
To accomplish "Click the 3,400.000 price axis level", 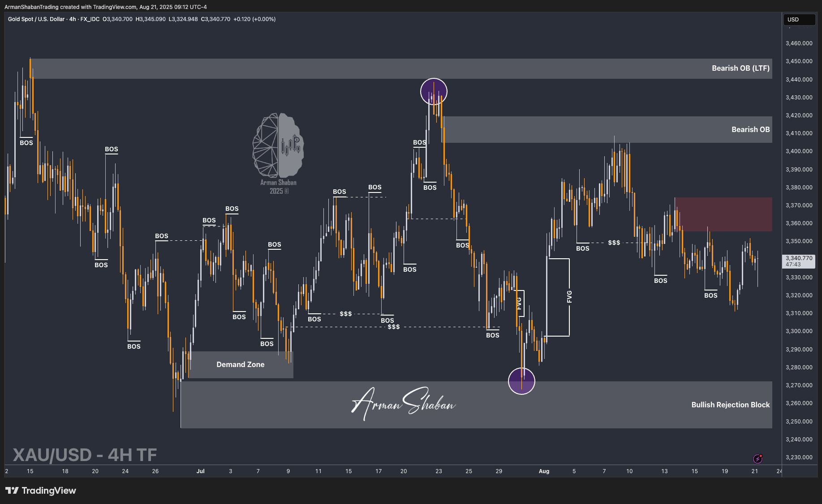I will click(x=799, y=151).
